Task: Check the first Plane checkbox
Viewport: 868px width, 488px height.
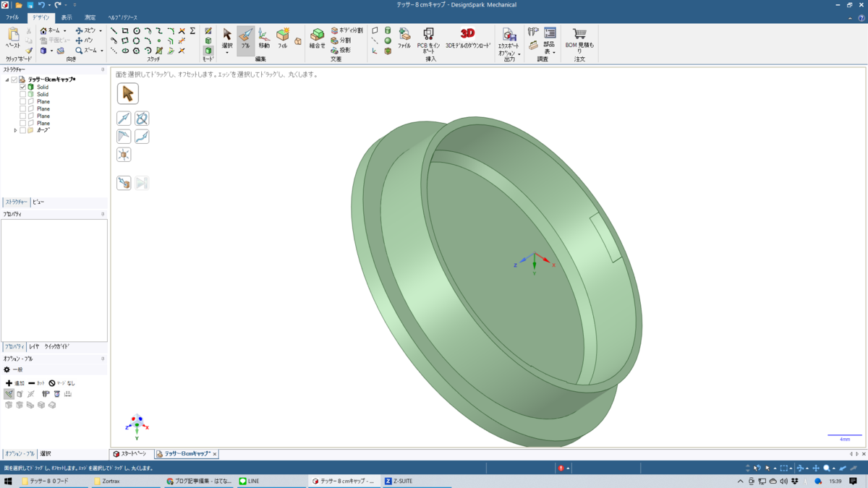Action: (x=22, y=101)
